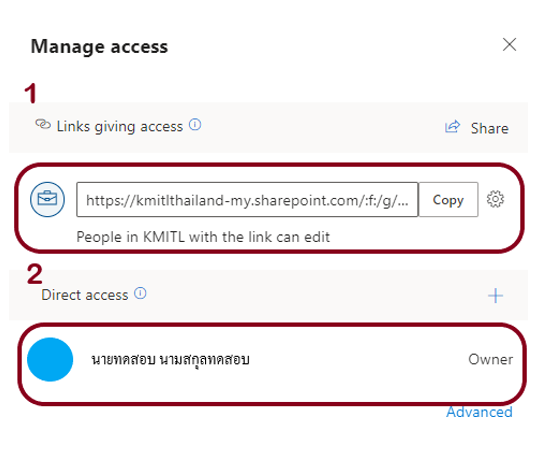Select the user นายทดสอบ นามสกุลทดสอบ
This screenshot has height=451, width=551.
pyautogui.click(x=170, y=360)
